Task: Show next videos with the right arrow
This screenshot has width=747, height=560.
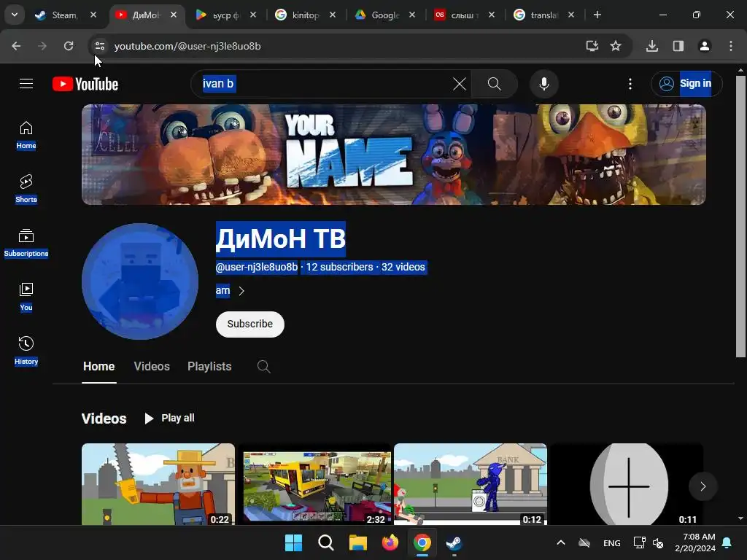Action: tap(703, 486)
